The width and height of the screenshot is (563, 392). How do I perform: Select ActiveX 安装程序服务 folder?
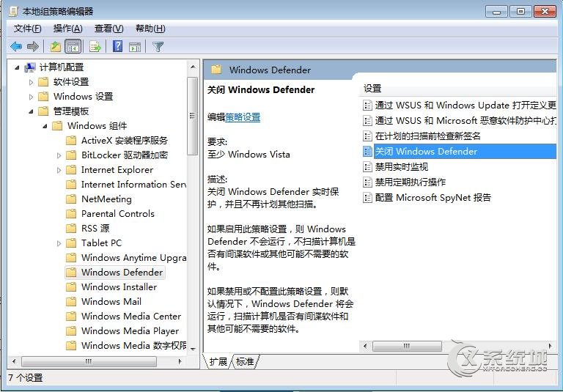(x=125, y=141)
